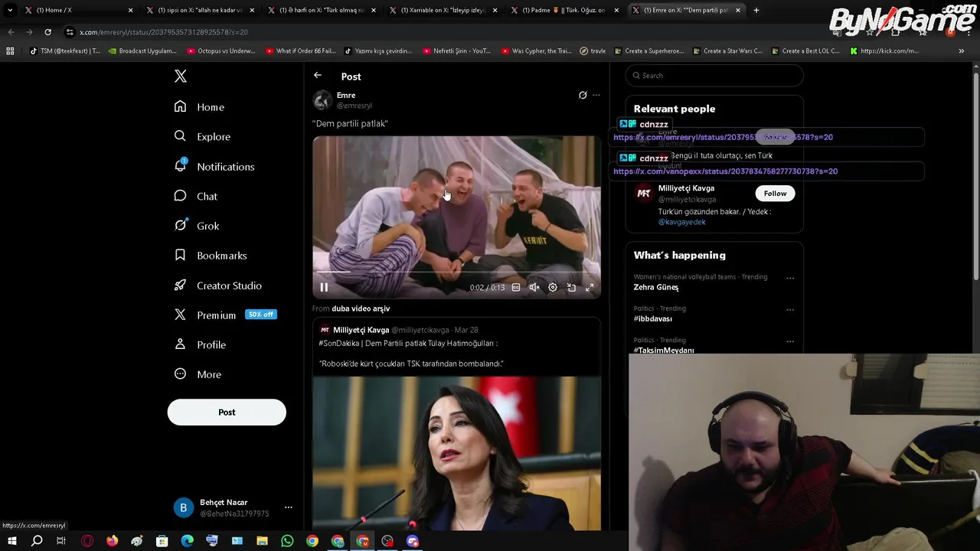Open Chat in the sidebar
This screenshot has height=551, width=980.
(x=196, y=196)
